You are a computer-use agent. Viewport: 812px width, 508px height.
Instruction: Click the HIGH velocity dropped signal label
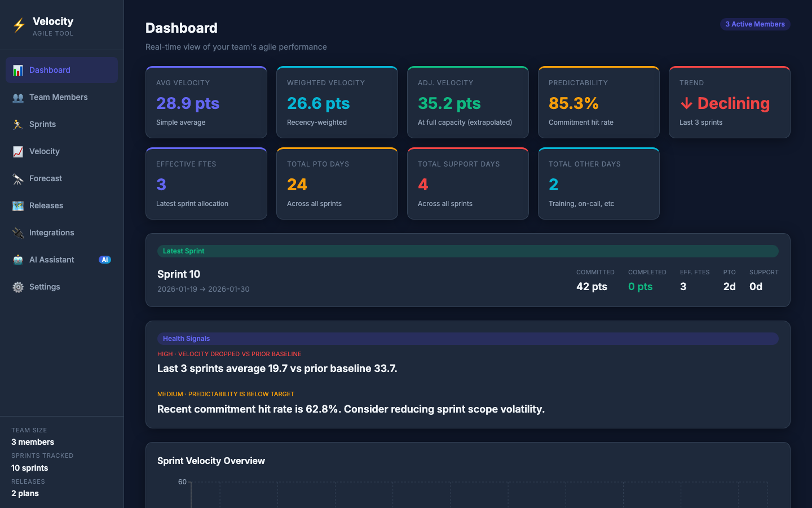(230, 354)
